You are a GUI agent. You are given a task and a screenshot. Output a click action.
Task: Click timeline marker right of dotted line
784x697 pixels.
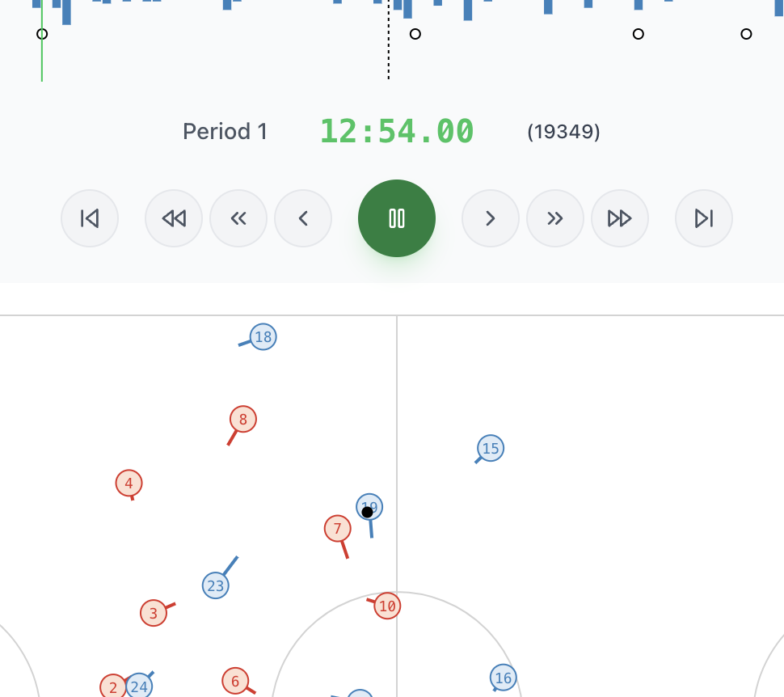pos(415,34)
